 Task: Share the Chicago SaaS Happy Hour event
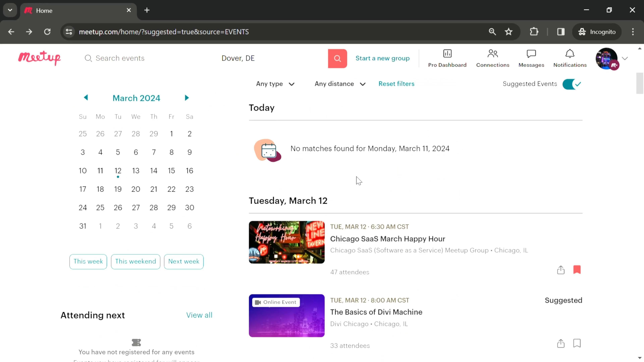click(560, 270)
